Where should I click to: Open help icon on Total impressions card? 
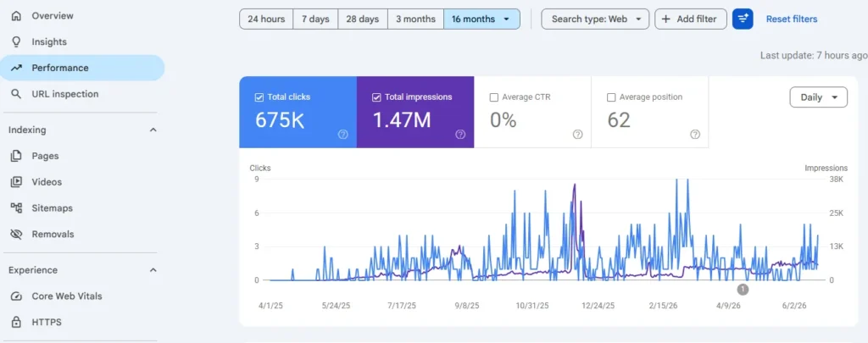tap(460, 135)
